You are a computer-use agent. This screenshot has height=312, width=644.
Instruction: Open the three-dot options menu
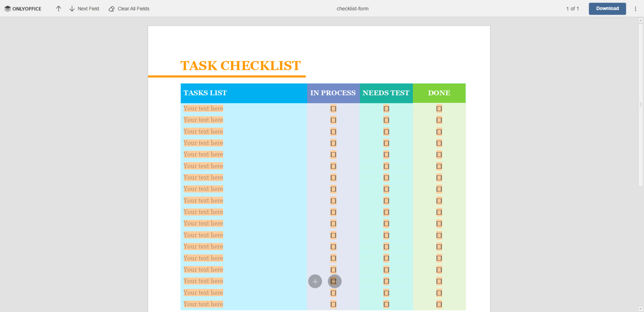pos(636,8)
